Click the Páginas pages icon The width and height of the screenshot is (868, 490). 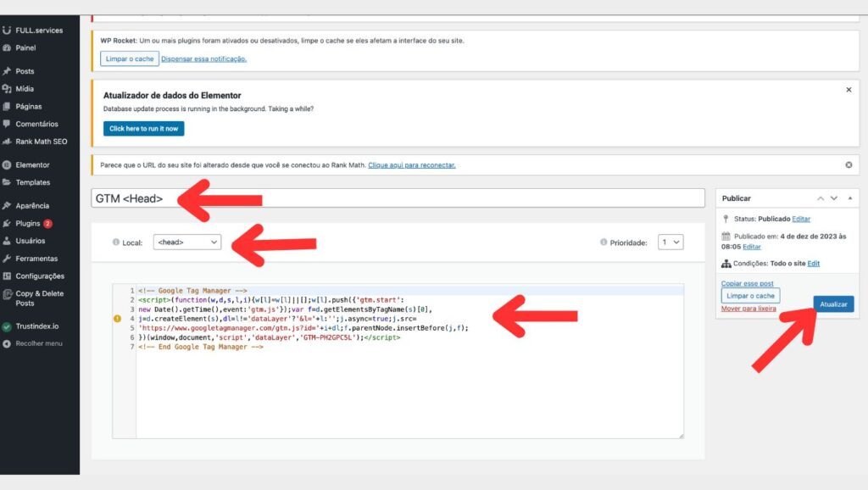click(x=7, y=106)
